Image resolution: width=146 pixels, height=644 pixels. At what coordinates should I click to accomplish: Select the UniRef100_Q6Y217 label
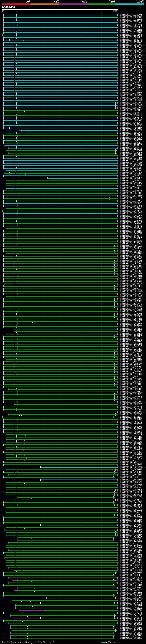pos(131,138)
